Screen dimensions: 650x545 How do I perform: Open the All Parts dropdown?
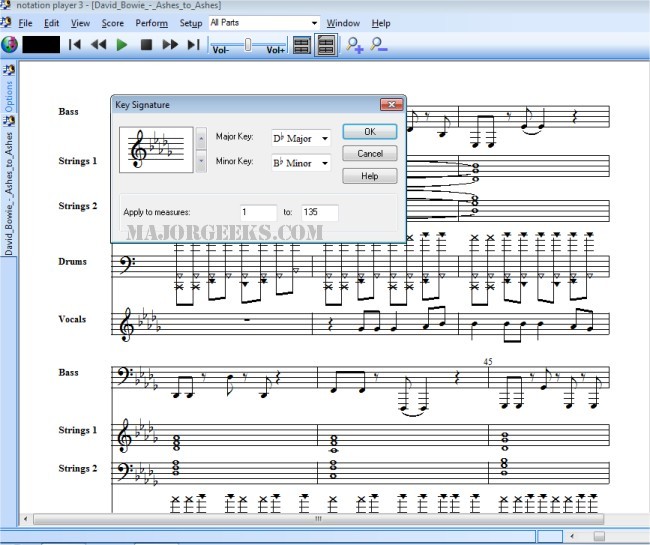[x=313, y=22]
